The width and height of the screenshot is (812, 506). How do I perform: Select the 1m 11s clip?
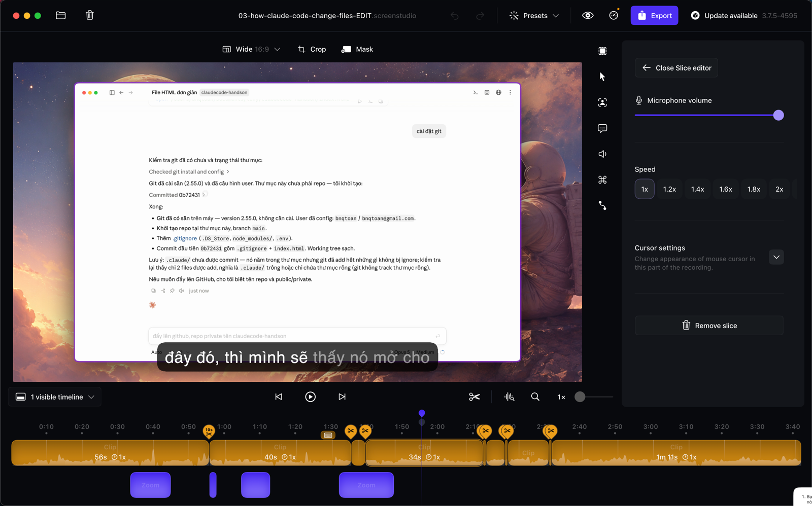(676, 453)
